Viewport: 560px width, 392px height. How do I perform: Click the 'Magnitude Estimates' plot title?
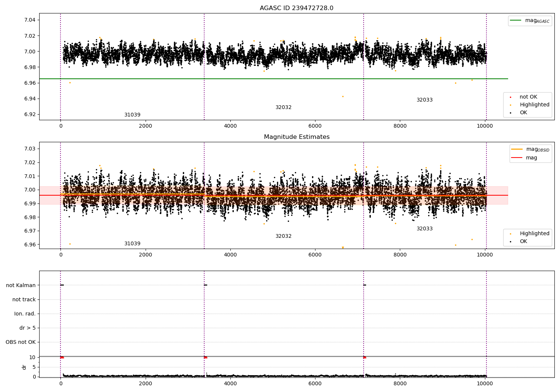(296, 137)
